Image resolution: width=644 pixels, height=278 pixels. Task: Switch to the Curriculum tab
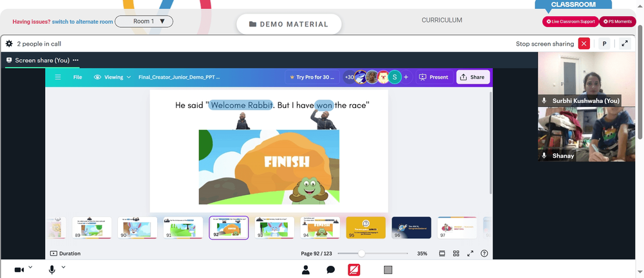[x=442, y=20]
